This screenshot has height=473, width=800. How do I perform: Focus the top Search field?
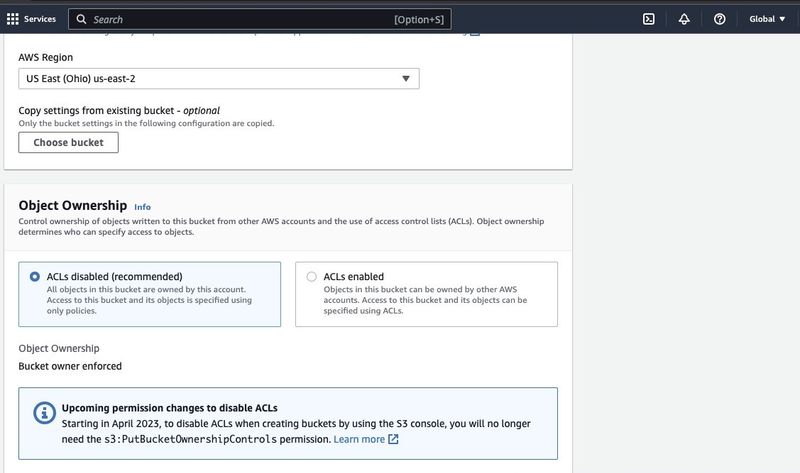(x=240, y=19)
